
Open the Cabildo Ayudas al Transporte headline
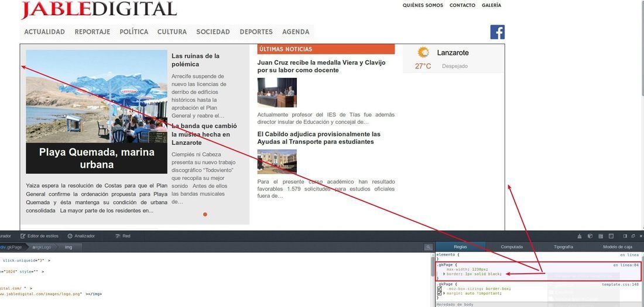pyautogui.click(x=319, y=138)
